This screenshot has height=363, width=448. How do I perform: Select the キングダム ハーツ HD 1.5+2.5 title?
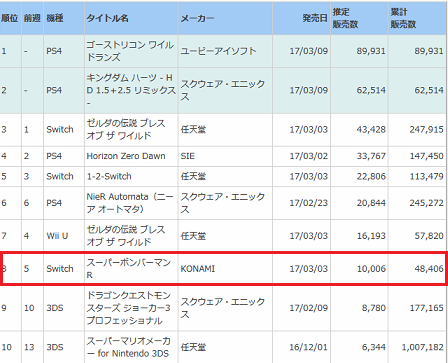131,90
